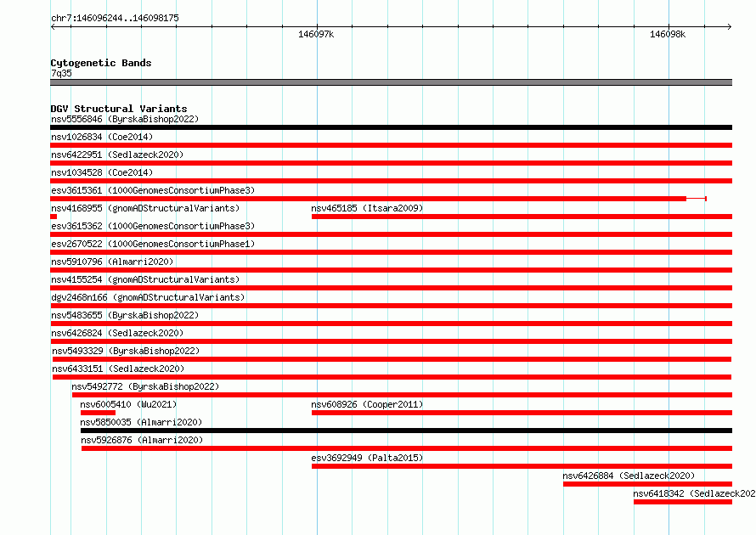Open nsv5850035 (Almarri2020) label
The image size is (756, 535).
click(x=141, y=422)
